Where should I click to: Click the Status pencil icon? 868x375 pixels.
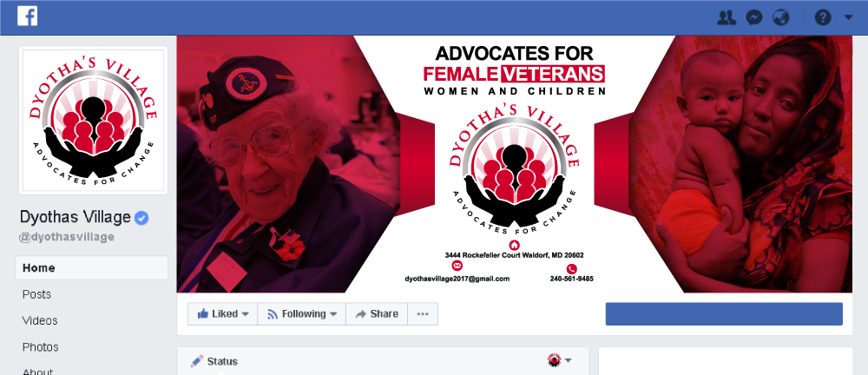[x=196, y=361]
